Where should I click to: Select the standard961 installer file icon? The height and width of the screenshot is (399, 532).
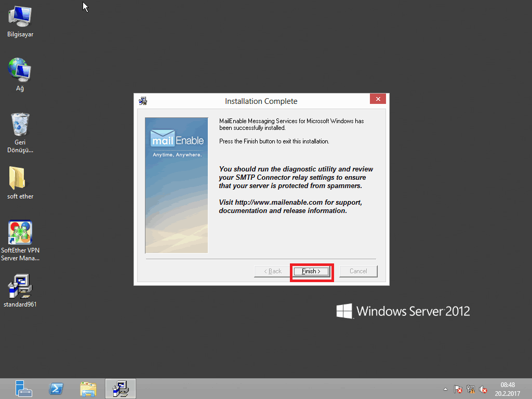[20, 291]
